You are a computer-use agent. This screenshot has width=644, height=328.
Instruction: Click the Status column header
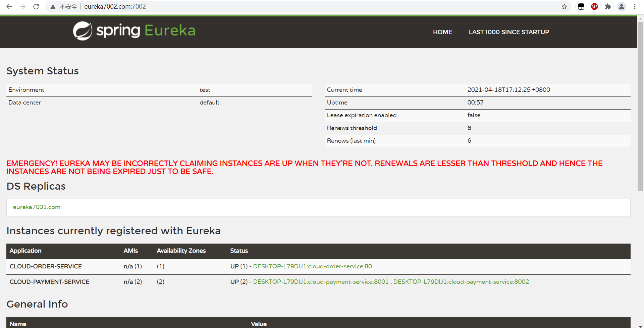(239, 251)
